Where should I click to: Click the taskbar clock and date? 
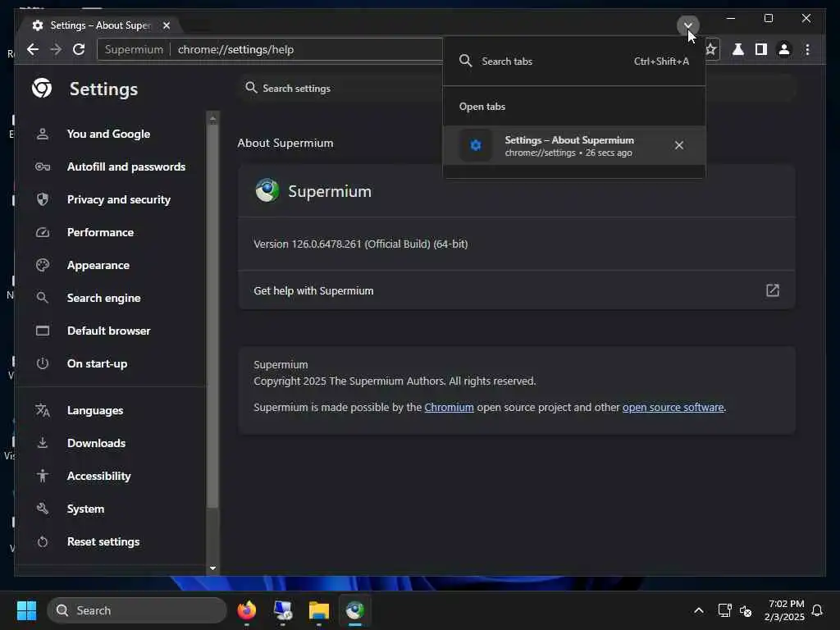tap(784, 610)
